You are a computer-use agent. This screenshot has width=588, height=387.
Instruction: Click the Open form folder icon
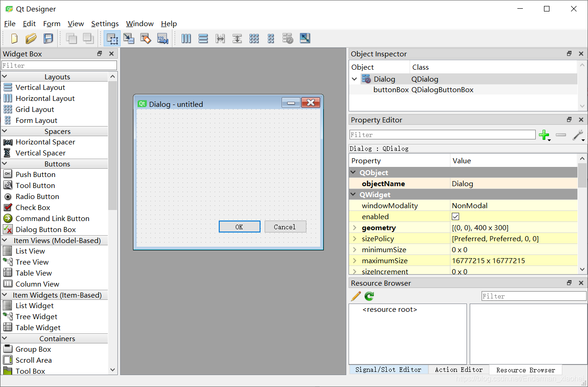tap(31, 39)
